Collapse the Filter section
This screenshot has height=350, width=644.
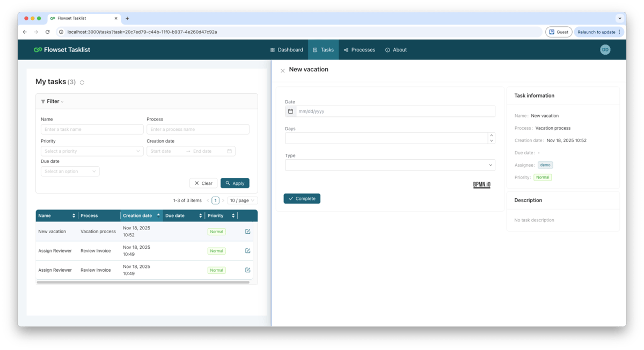click(x=52, y=101)
